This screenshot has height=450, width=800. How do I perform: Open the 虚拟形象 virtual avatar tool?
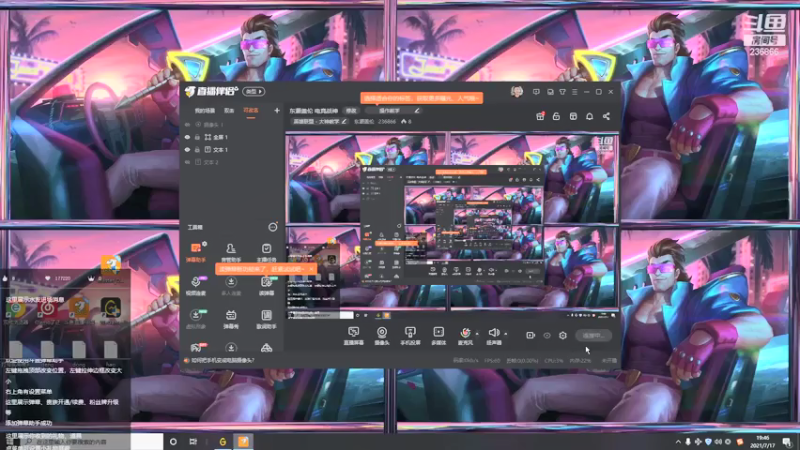pyautogui.click(x=195, y=319)
